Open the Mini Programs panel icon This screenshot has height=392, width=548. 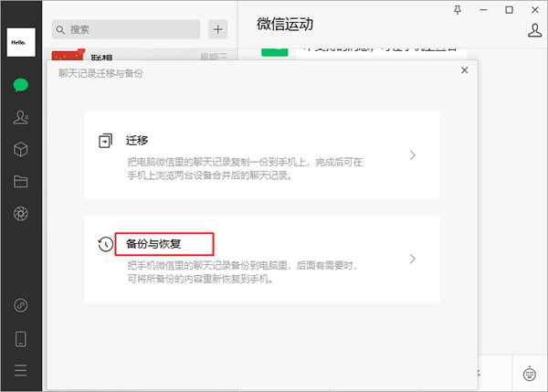click(x=20, y=304)
